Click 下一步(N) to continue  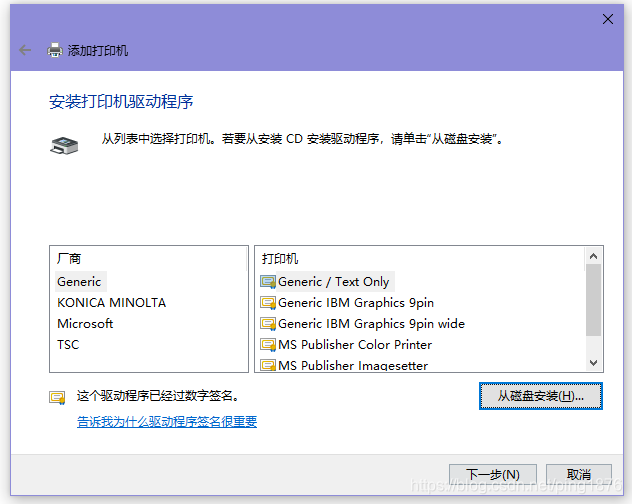[x=493, y=474]
